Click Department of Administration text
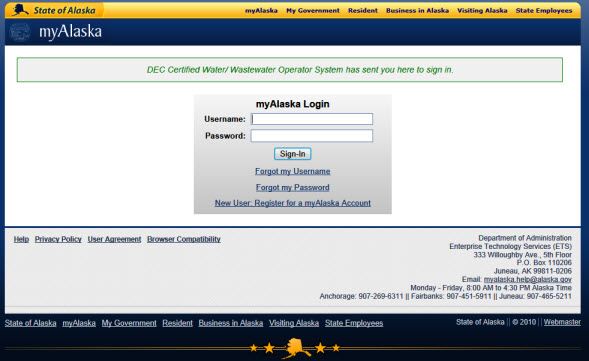Image resolution: width=589 pixels, height=361 pixels. [525, 238]
